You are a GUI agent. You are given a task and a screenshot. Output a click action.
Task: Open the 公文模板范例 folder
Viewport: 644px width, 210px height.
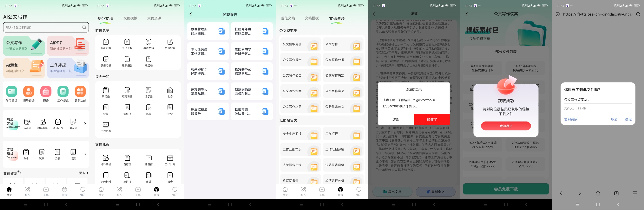tap(300, 45)
